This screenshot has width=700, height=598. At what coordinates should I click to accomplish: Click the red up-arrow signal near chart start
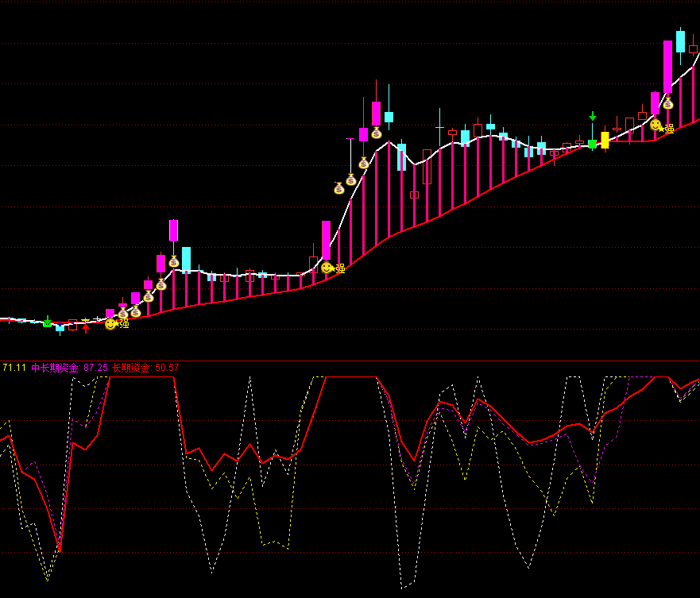pos(86,327)
